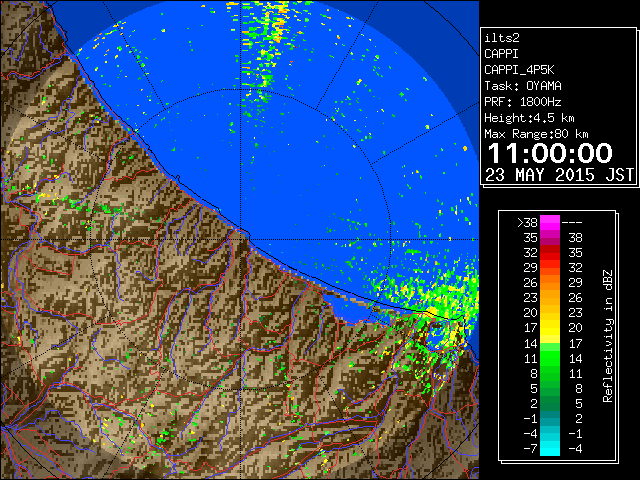Click the yellow 17 to 20 dBZ band
The image size is (640, 480).
[x=550, y=328]
